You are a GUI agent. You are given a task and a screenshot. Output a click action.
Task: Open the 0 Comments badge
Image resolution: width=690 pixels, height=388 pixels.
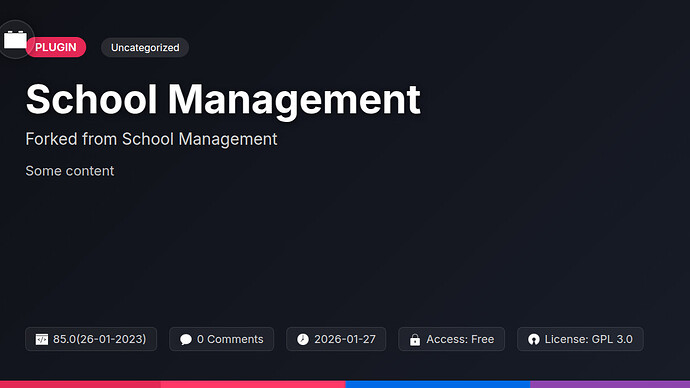221,339
